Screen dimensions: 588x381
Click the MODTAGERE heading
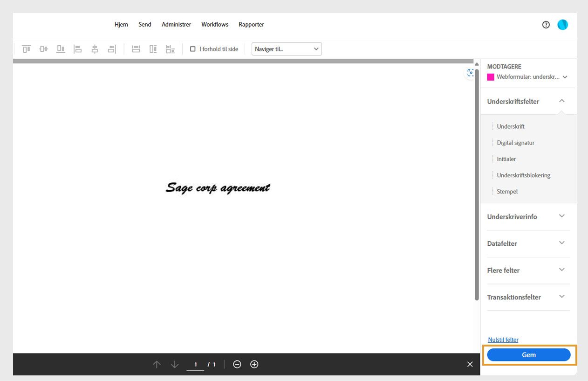[x=504, y=67]
